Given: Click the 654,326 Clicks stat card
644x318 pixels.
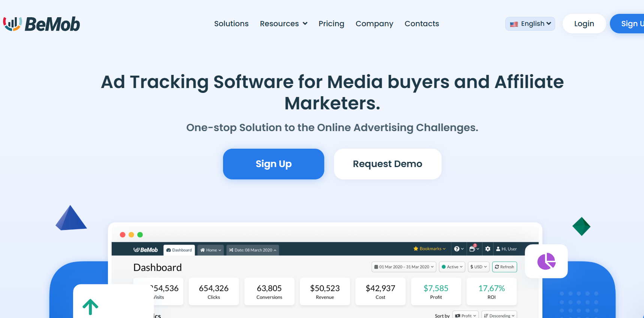Looking at the screenshot, I should pyautogui.click(x=214, y=291).
